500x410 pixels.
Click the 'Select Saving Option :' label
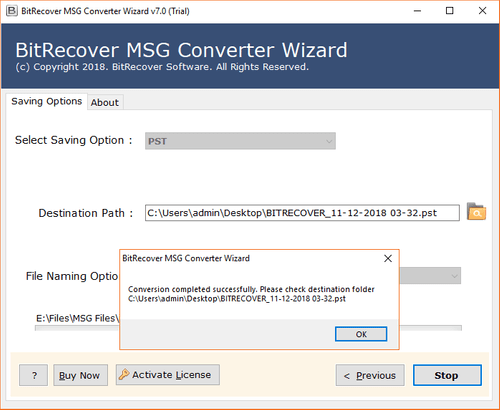(74, 140)
